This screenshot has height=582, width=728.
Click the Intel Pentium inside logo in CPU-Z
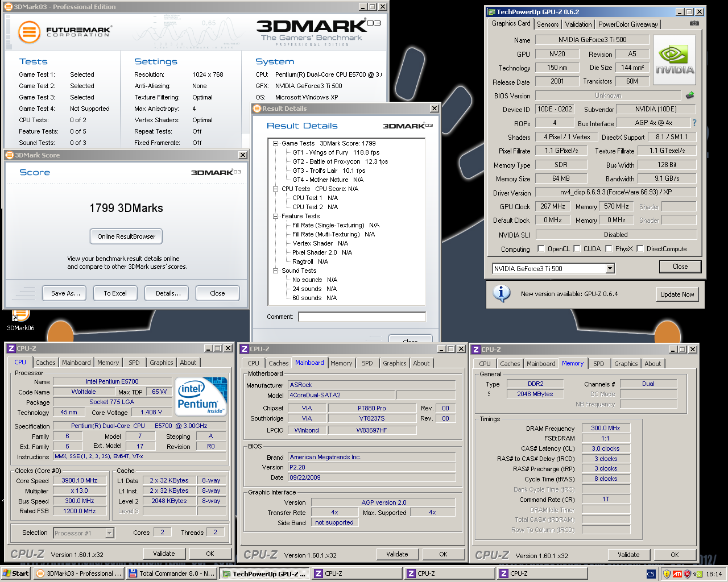coord(201,397)
